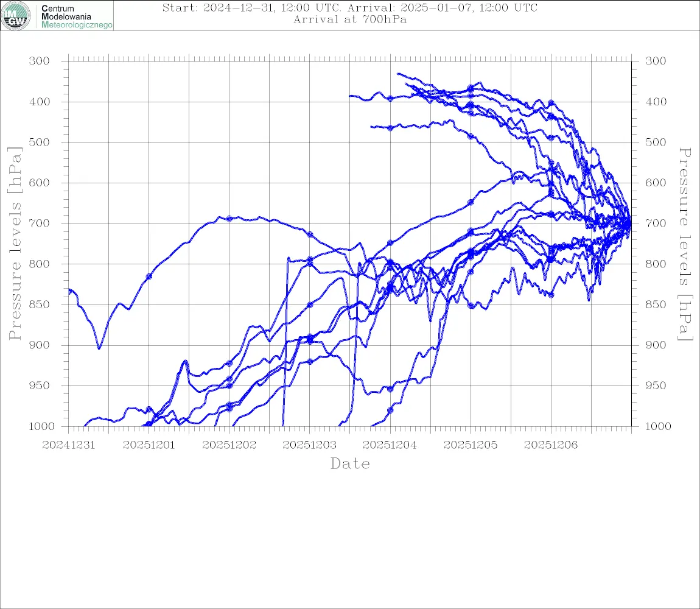Image resolution: width=700 pixels, height=609 pixels.
Task: Click the 20251202 date axis label
Action: click(x=229, y=445)
